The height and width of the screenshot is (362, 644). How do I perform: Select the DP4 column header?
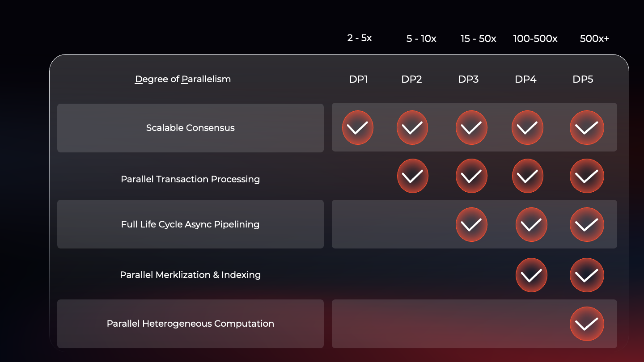click(525, 80)
